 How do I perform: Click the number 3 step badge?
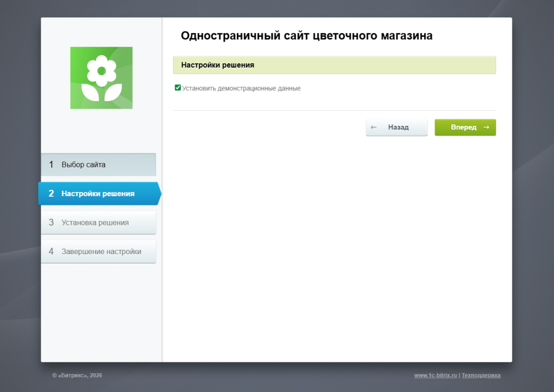51,222
